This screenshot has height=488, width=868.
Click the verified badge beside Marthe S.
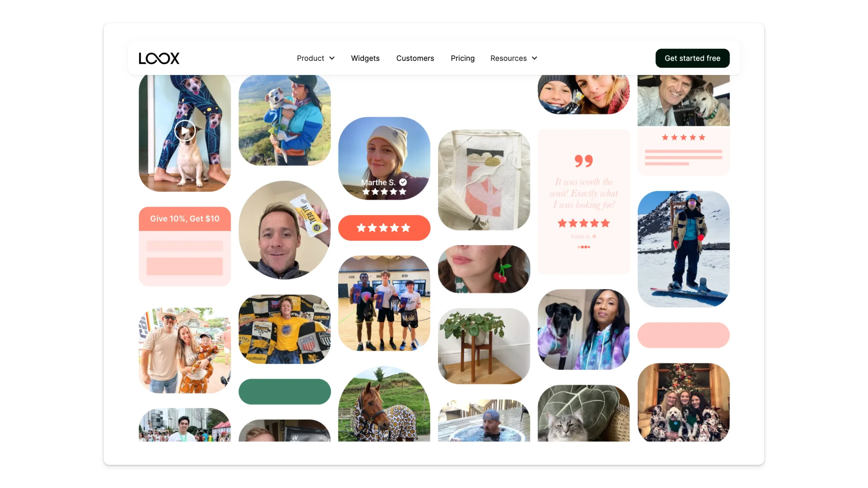click(x=403, y=182)
